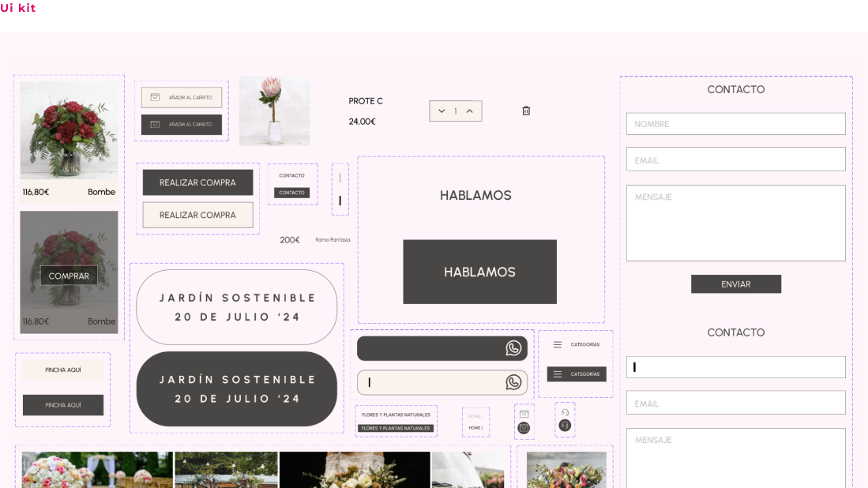Click WhatsApp icon in the dark bar
The image size is (868, 488).
[x=513, y=348]
